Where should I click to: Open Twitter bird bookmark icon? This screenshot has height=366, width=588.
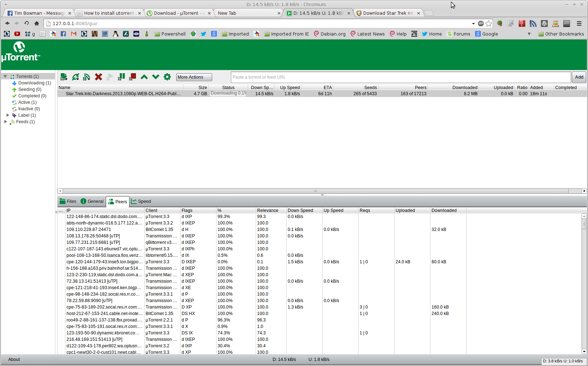point(204,34)
